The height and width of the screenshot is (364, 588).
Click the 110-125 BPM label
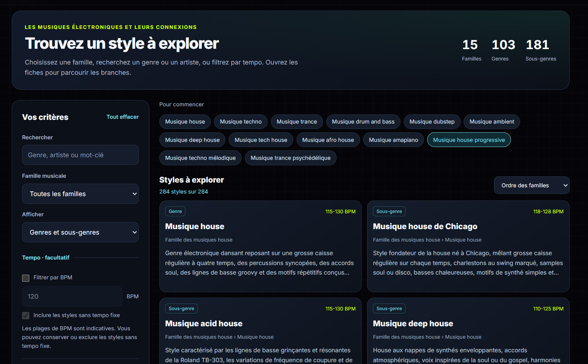pyautogui.click(x=548, y=309)
